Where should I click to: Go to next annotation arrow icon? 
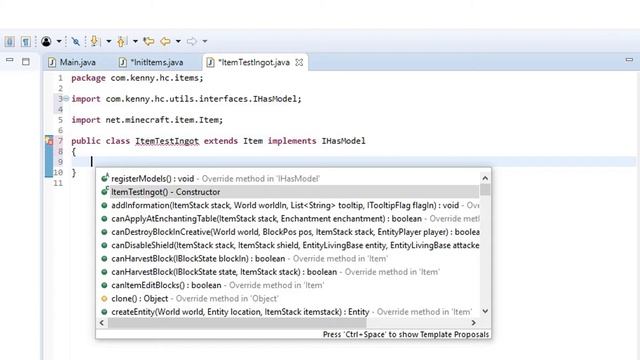point(94,41)
